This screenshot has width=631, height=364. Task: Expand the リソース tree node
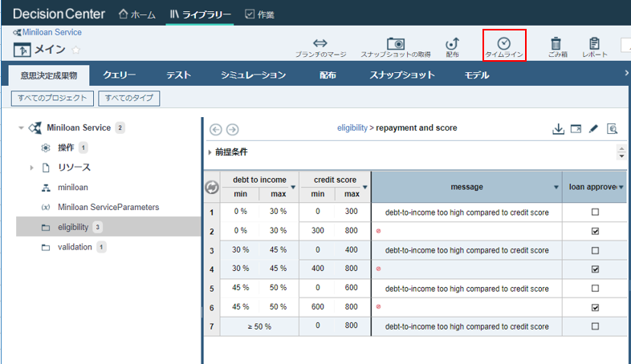pyautogui.click(x=32, y=168)
